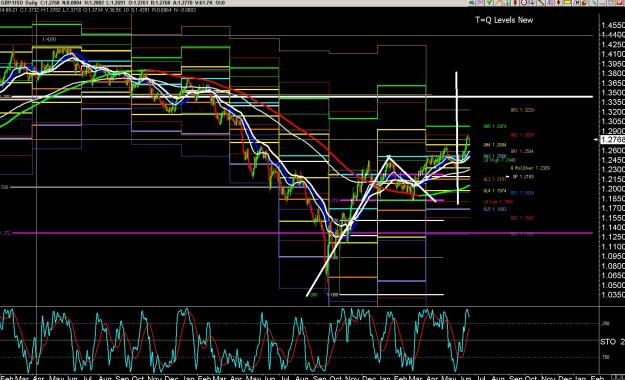Click the 1.2000 price axis label

[x=613, y=189]
